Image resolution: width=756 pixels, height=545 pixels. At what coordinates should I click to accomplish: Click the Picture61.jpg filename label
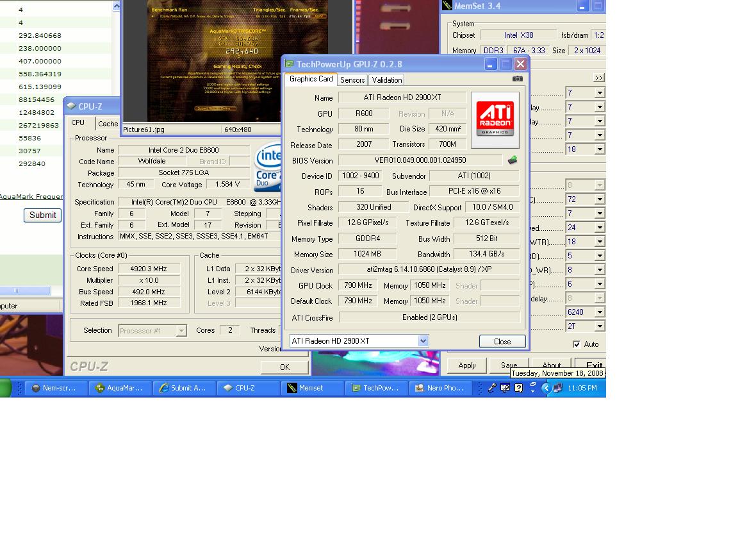pos(144,130)
